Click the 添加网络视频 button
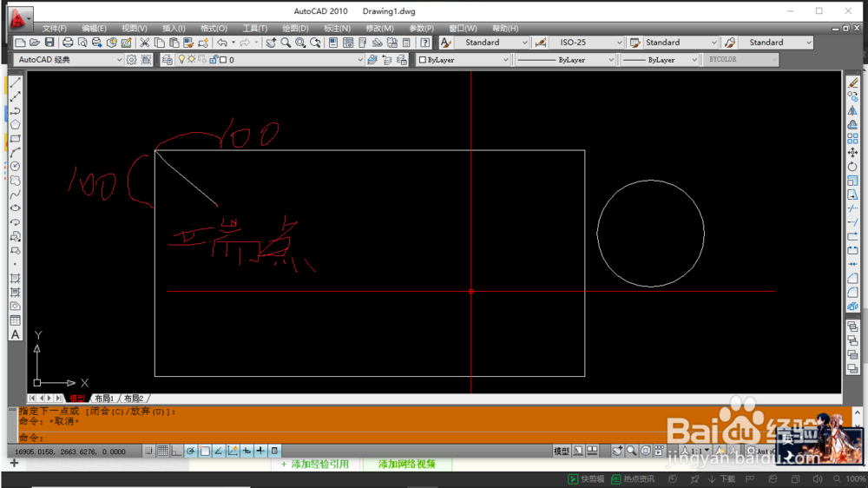This screenshot has height=488, width=868. [x=407, y=465]
